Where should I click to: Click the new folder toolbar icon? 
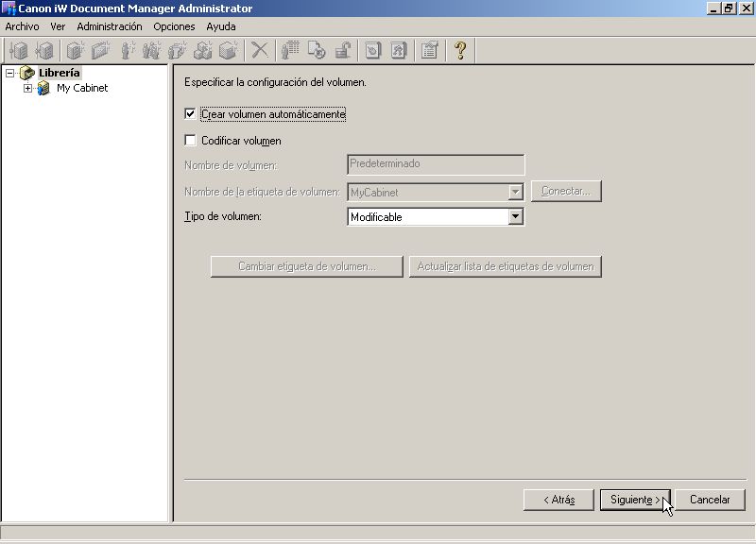pos(100,50)
